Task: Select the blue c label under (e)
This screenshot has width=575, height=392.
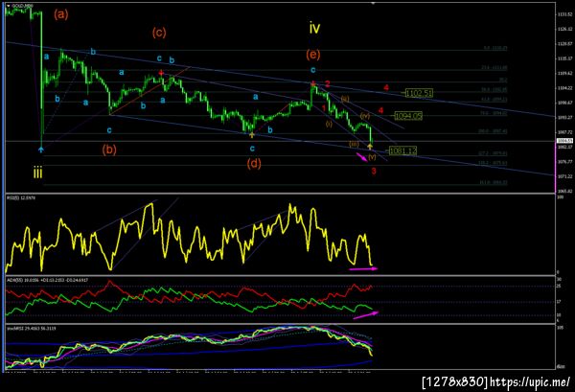Action: pos(312,70)
